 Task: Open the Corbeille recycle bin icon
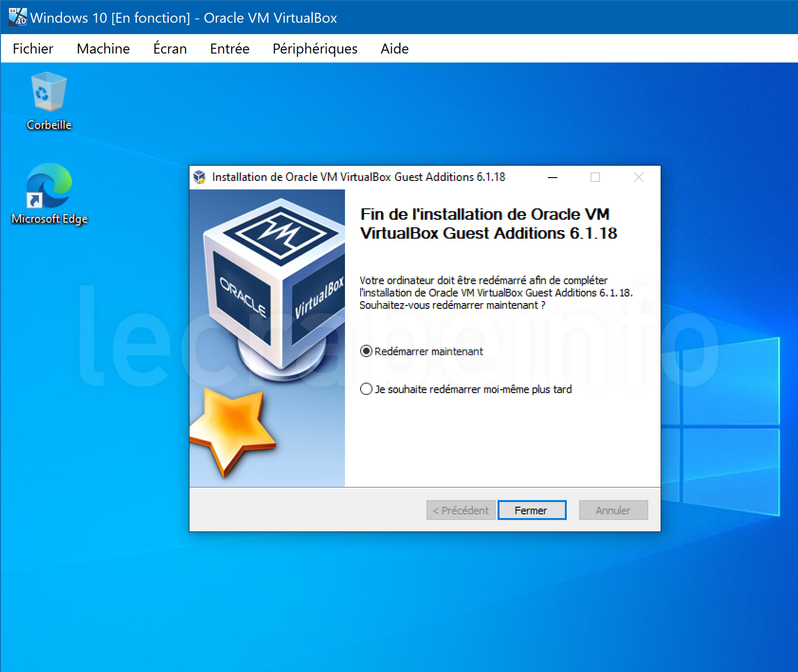[x=49, y=100]
